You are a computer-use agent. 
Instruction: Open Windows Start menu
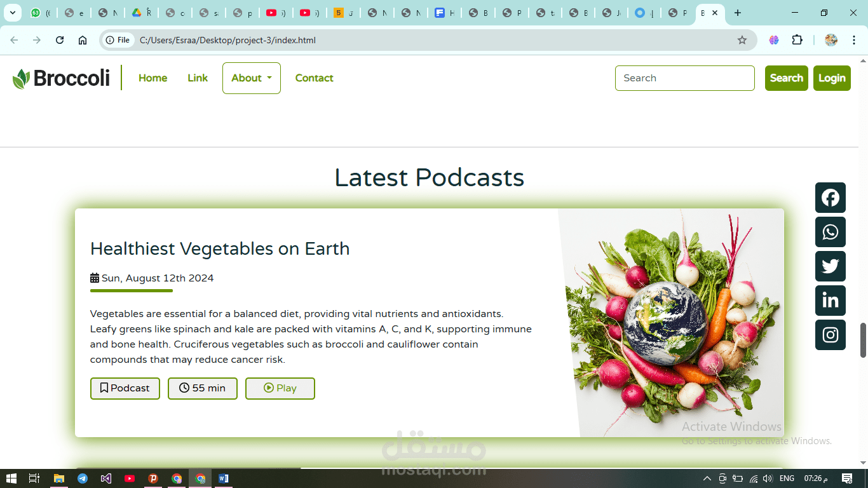[x=11, y=478]
